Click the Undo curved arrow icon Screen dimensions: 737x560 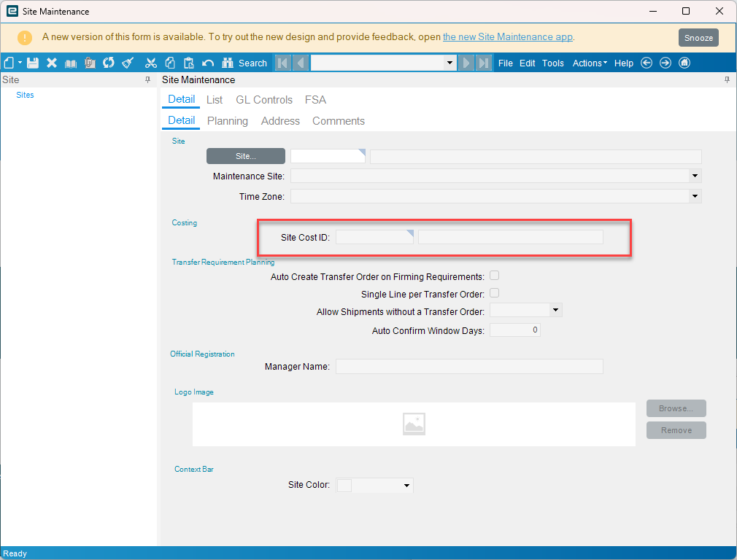pyautogui.click(x=208, y=63)
